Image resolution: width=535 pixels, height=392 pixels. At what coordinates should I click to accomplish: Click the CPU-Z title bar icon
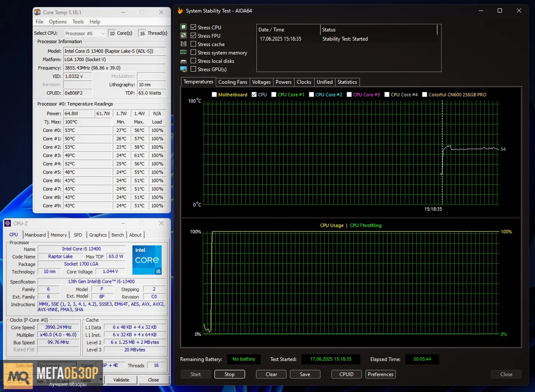point(8,223)
